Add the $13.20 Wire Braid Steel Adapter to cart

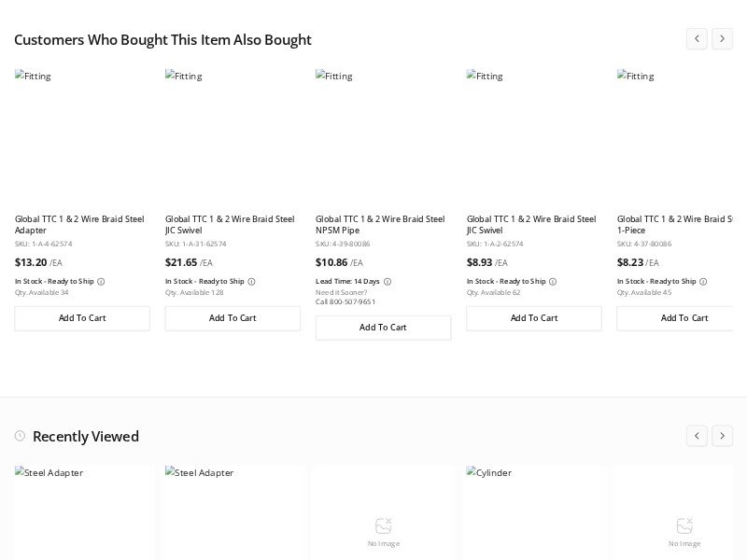coord(82,318)
